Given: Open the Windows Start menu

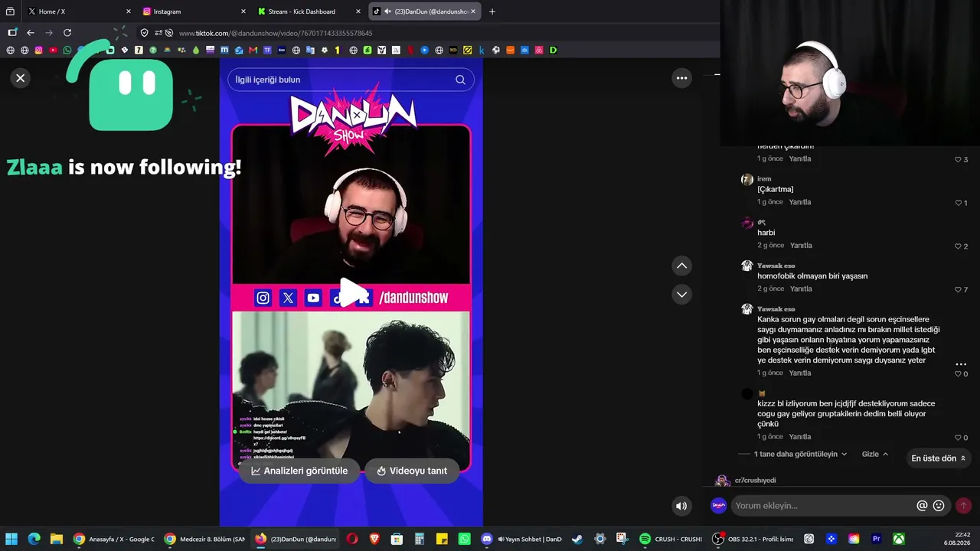Looking at the screenshot, I should tap(11, 539).
